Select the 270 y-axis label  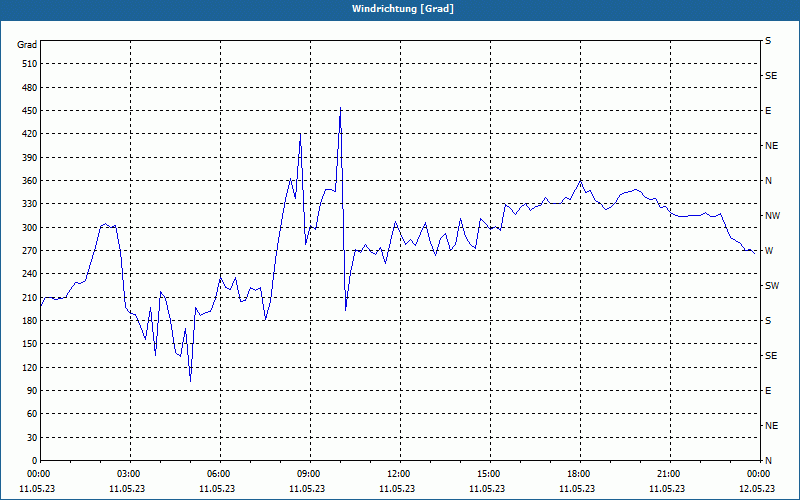click(x=30, y=251)
